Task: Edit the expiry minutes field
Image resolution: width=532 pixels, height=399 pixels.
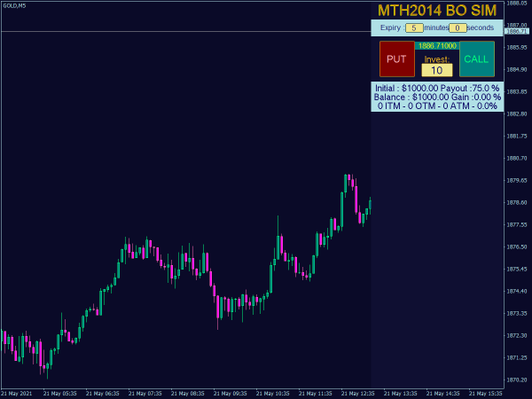Action: 414,27
